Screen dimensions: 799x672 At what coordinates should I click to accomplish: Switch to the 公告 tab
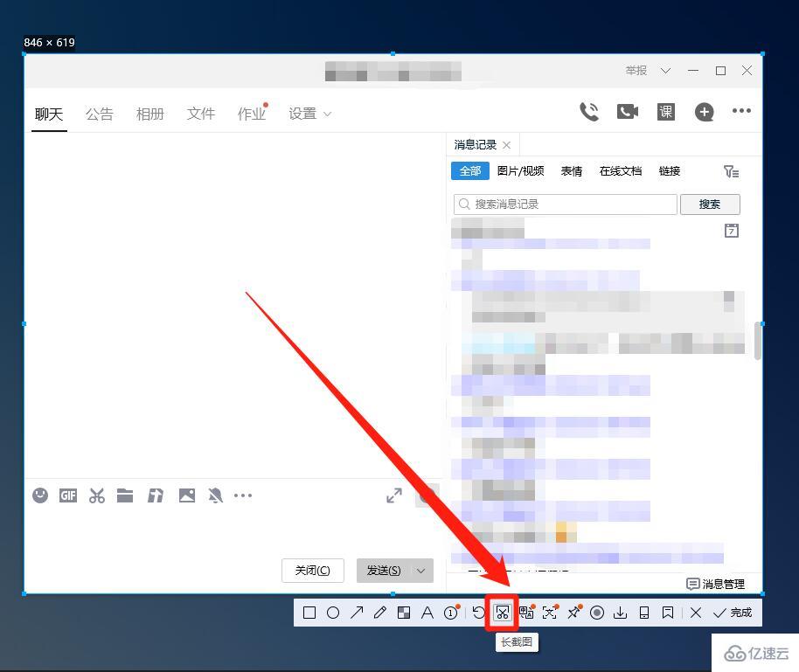[100, 114]
